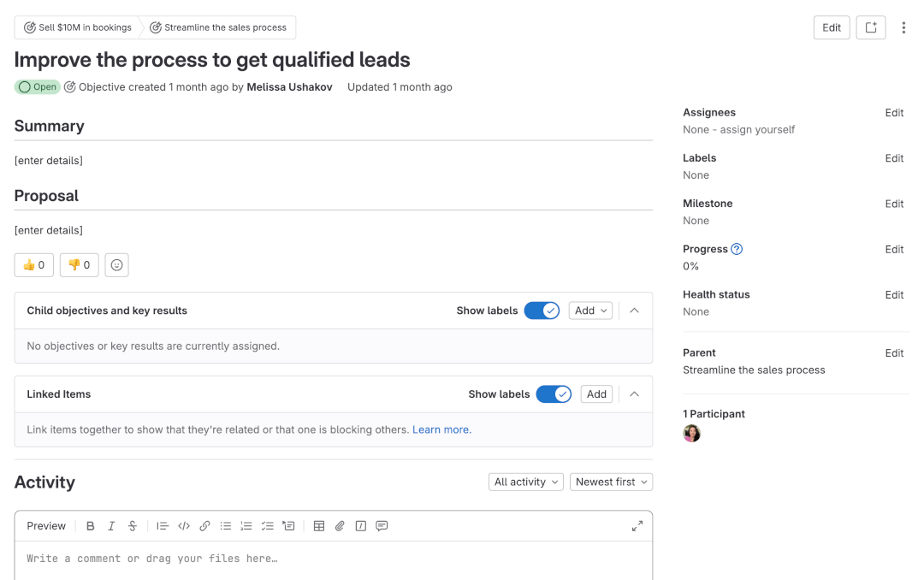Open the emoji reaction picker
Image resolution: width=924 pixels, height=580 pixels.
point(116,265)
